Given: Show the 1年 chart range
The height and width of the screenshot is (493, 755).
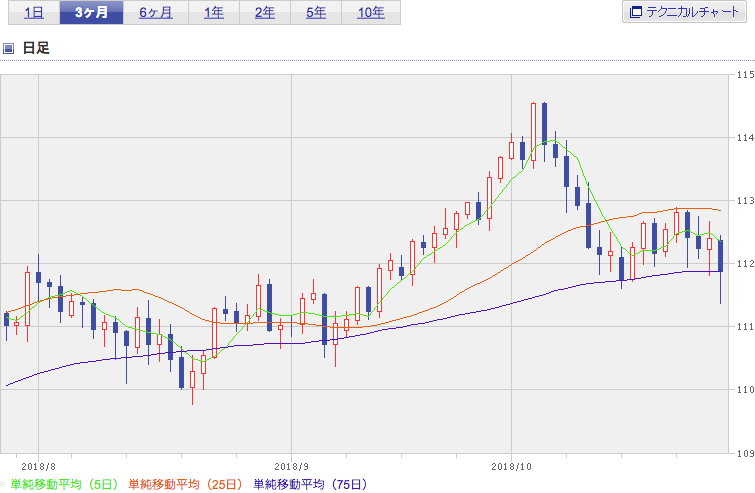Looking at the screenshot, I should point(214,12).
